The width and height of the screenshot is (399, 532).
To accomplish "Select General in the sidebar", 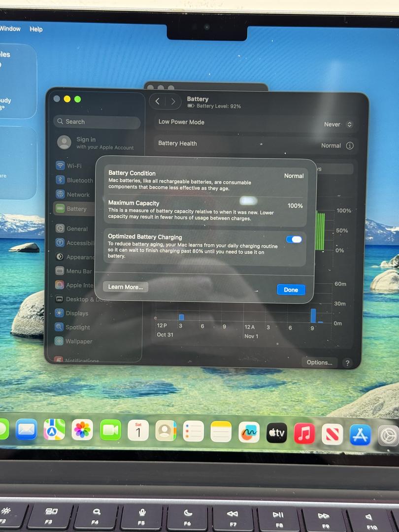I will click(x=76, y=229).
